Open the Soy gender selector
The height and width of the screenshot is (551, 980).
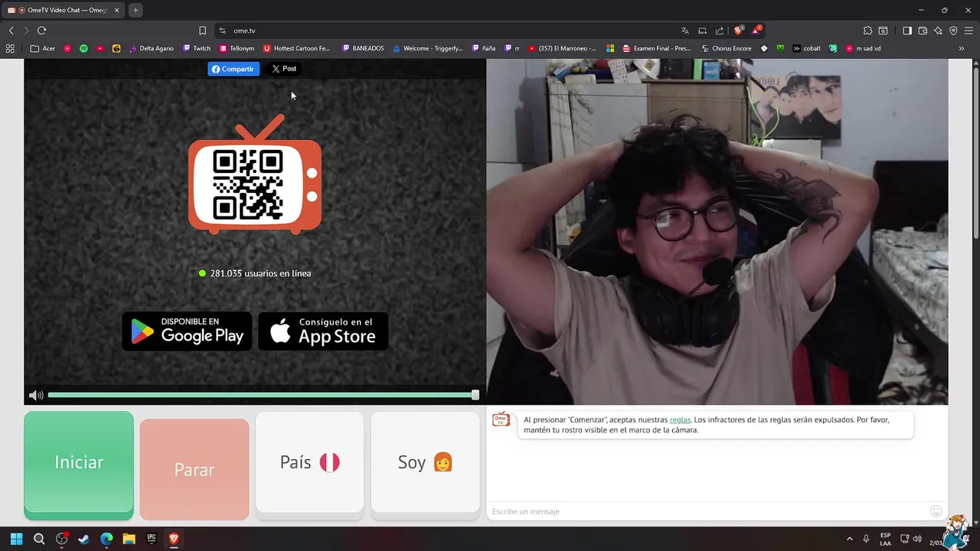click(425, 463)
